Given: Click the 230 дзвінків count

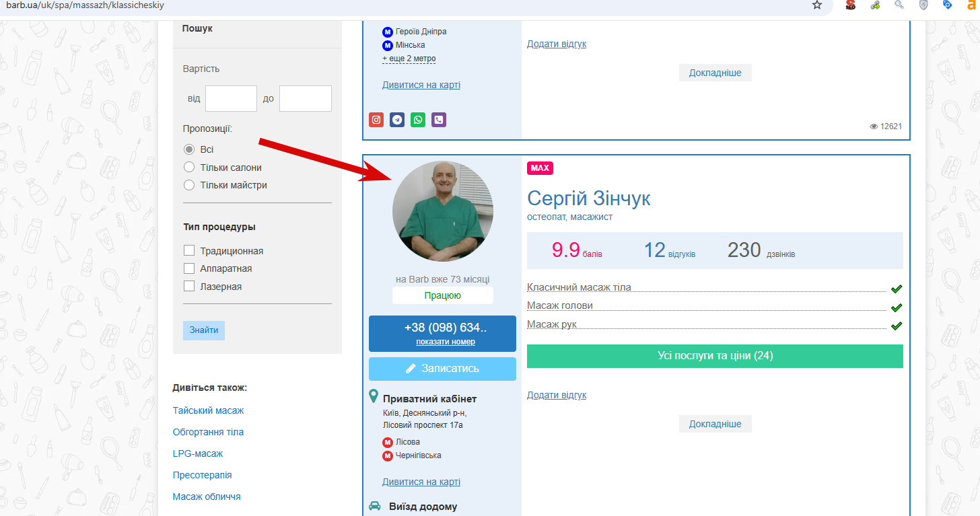Looking at the screenshot, I should (x=761, y=250).
